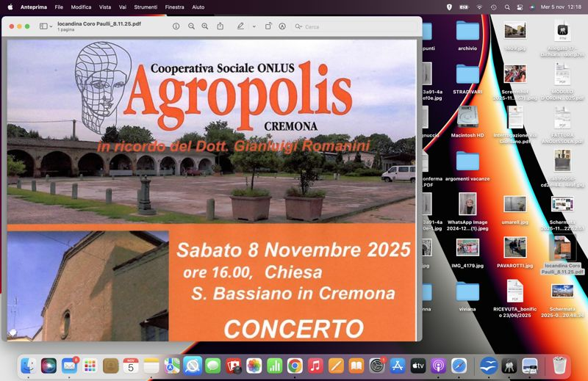The width and height of the screenshot is (588, 381).
Task: Open the Control Center in menu bar
Action: [x=520, y=7]
